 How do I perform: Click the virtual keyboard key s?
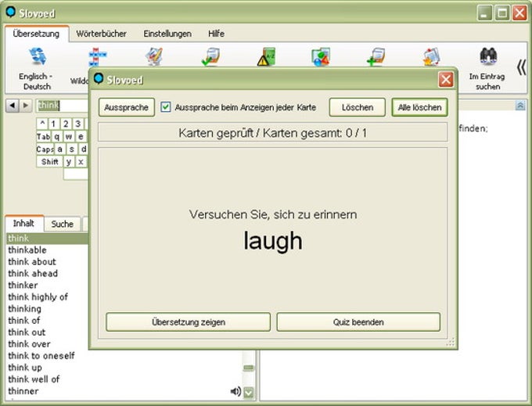click(72, 149)
